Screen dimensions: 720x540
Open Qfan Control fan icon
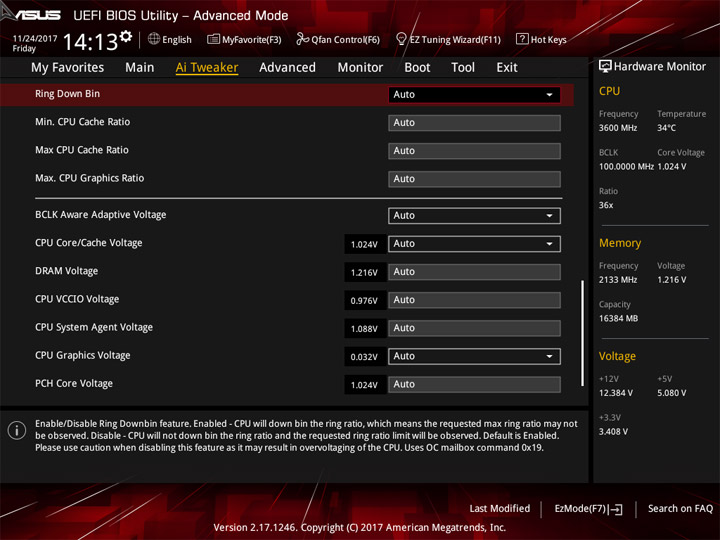point(302,39)
